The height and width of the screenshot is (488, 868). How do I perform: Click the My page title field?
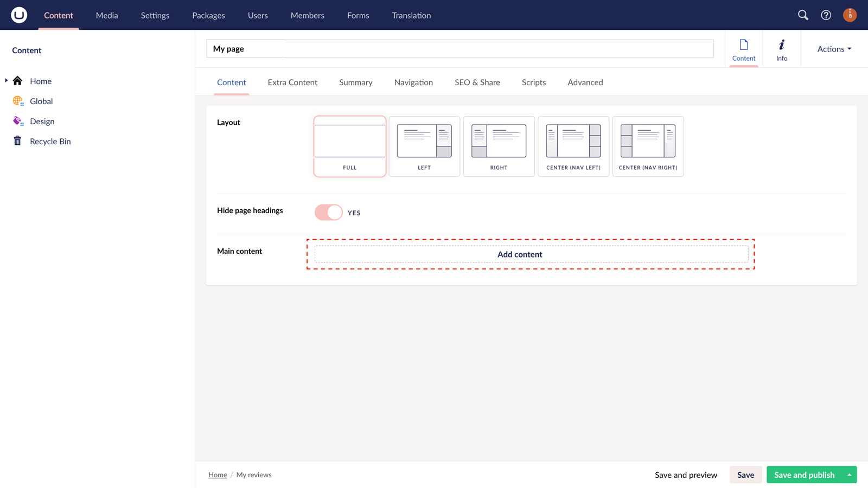coord(460,48)
